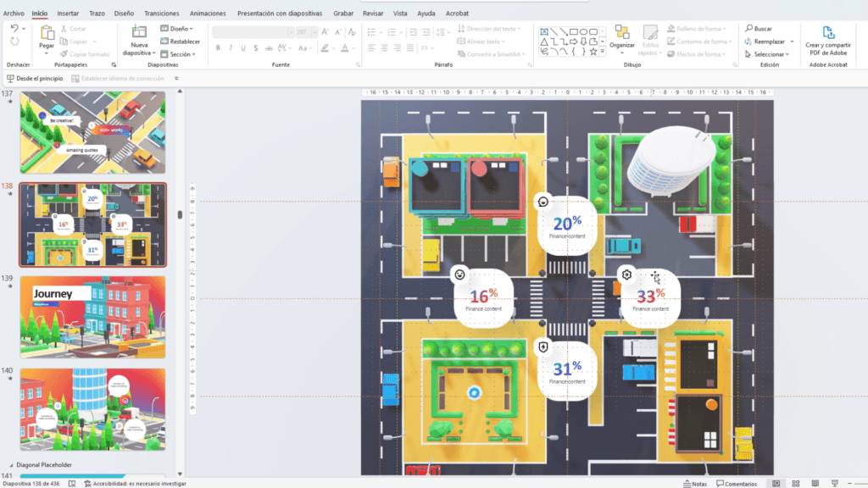Align text left
The width and height of the screenshot is (868, 488).
tap(371, 48)
